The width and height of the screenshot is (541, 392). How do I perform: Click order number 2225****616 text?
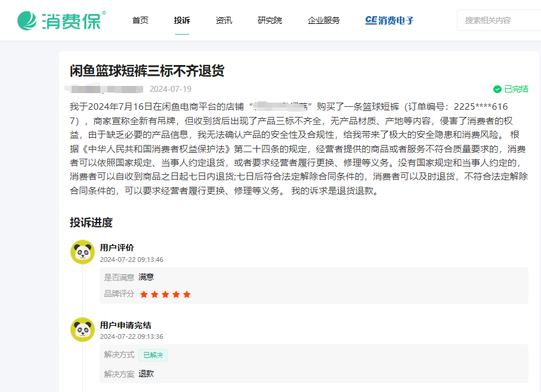481,107
